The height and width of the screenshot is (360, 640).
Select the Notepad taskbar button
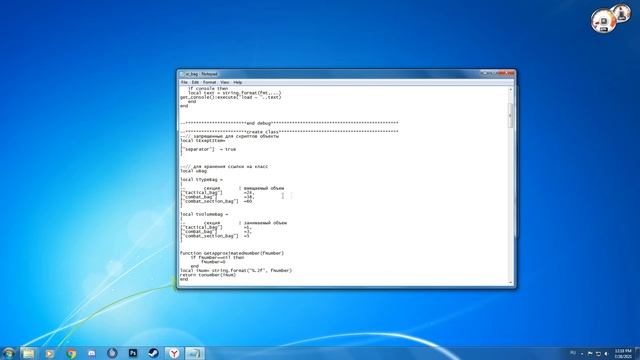click(x=195, y=353)
